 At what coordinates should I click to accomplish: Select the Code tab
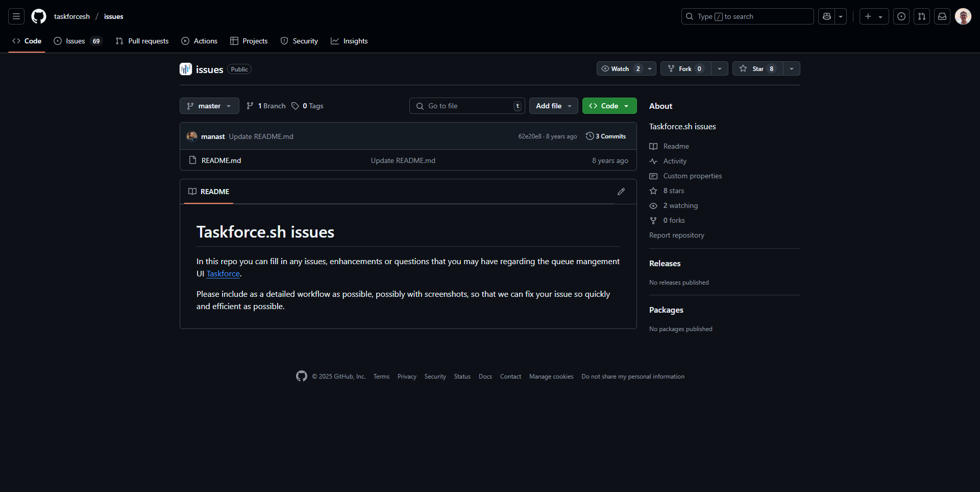tap(27, 41)
